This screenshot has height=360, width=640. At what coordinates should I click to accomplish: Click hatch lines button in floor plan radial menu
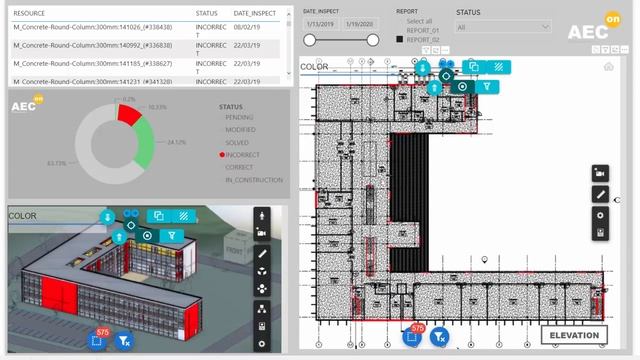point(499,67)
